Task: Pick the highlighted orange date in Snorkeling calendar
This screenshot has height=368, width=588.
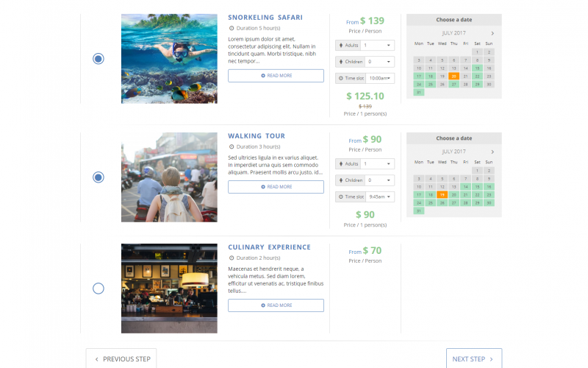Action: pyautogui.click(x=454, y=76)
